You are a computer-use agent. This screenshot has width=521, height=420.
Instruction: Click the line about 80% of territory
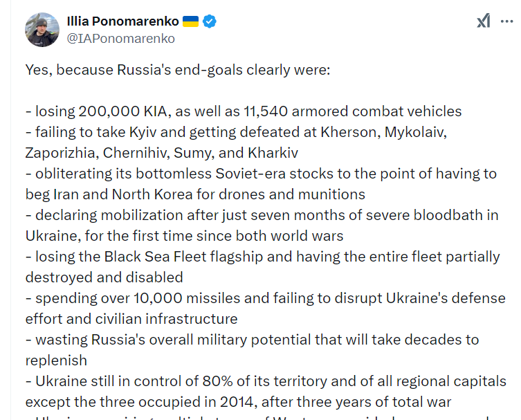(266, 381)
